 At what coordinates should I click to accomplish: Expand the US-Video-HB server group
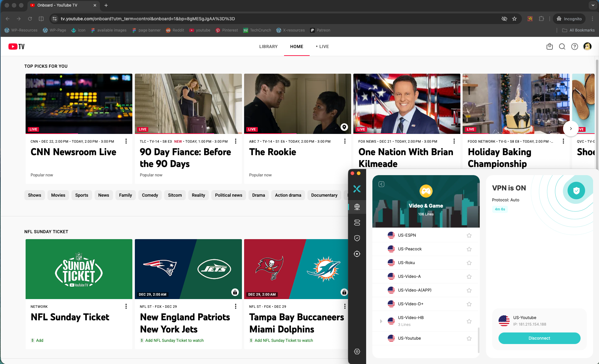381,321
